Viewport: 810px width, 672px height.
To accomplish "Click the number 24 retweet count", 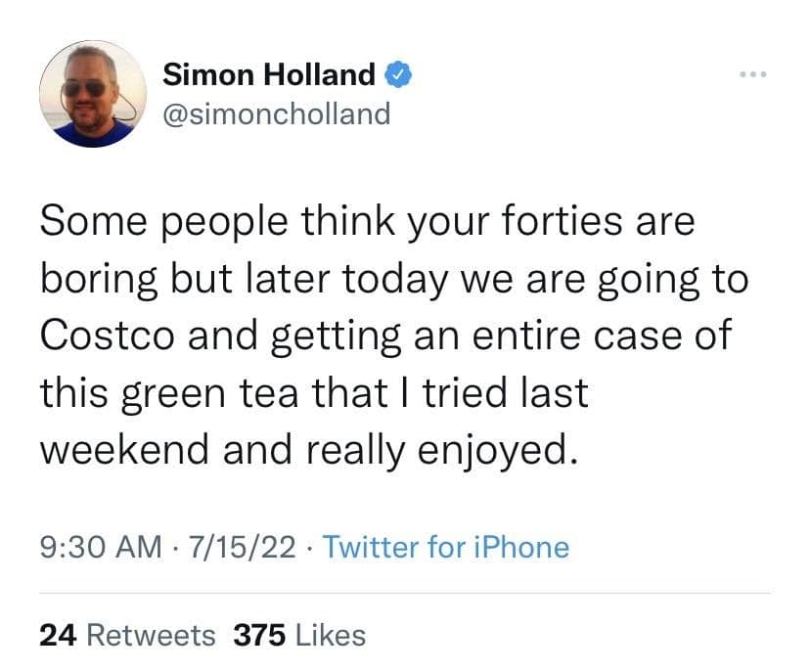I will pyautogui.click(x=59, y=636).
